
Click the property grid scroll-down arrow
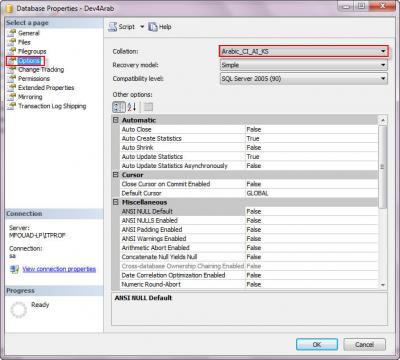click(x=383, y=285)
